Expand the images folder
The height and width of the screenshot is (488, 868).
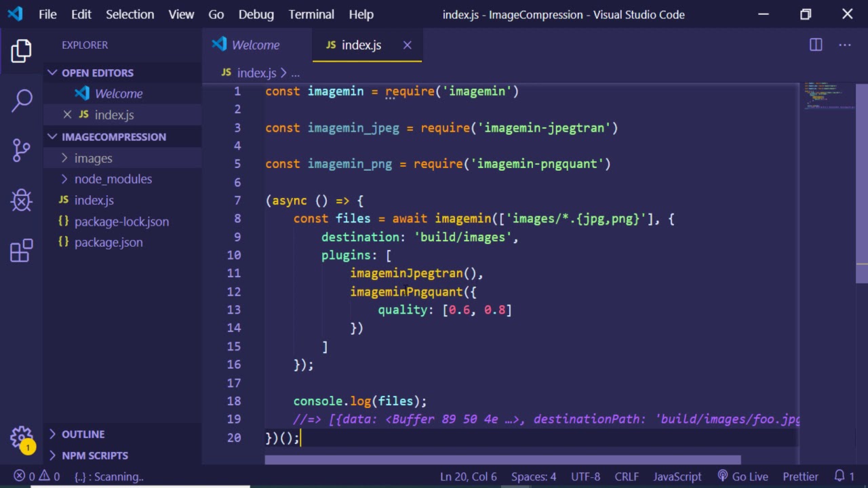pos(93,158)
